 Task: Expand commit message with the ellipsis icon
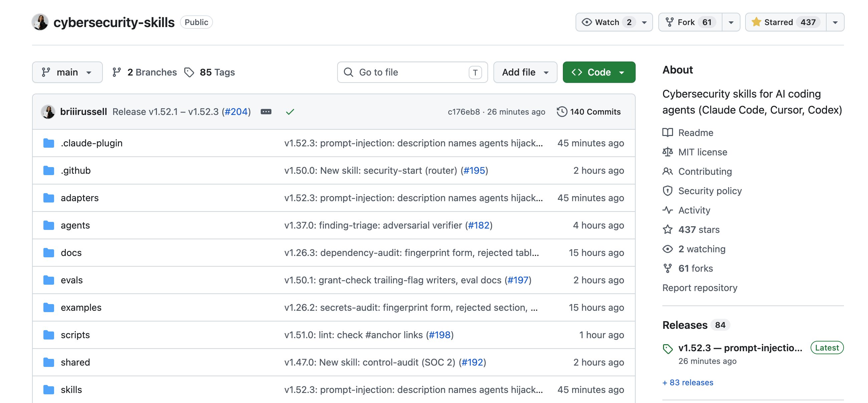coord(266,112)
